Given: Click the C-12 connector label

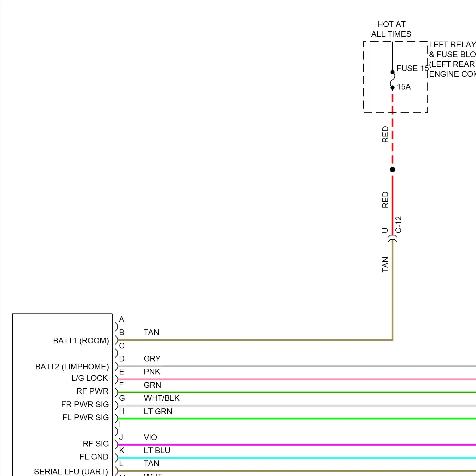Looking at the screenshot, I should click(399, 225).
